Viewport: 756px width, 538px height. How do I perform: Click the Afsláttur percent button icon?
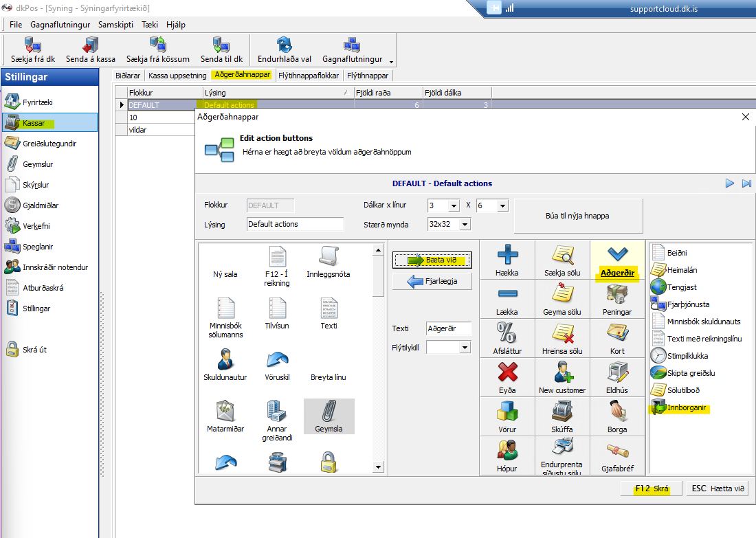[507, 333]
